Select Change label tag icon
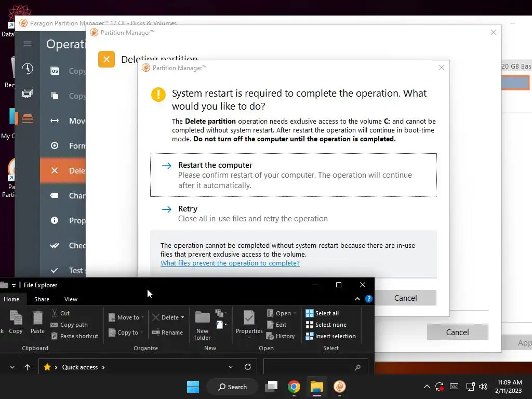Viewport: 532px width, 399px height. click(55, 195)
